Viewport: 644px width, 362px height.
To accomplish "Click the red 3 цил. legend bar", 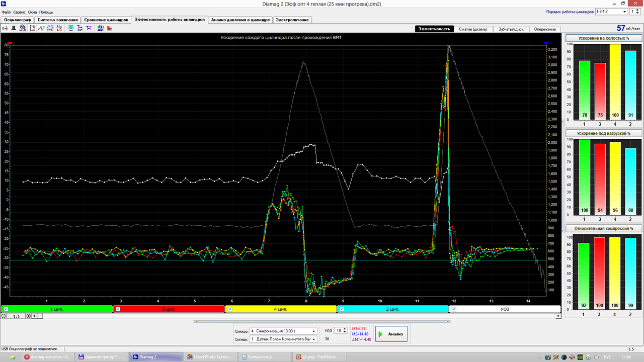I will coord(169,309).
